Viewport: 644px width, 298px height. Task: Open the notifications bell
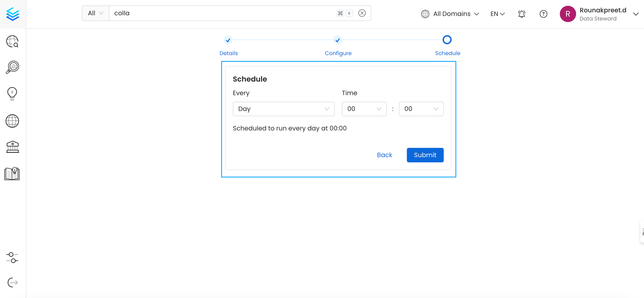tap(521, 14)
